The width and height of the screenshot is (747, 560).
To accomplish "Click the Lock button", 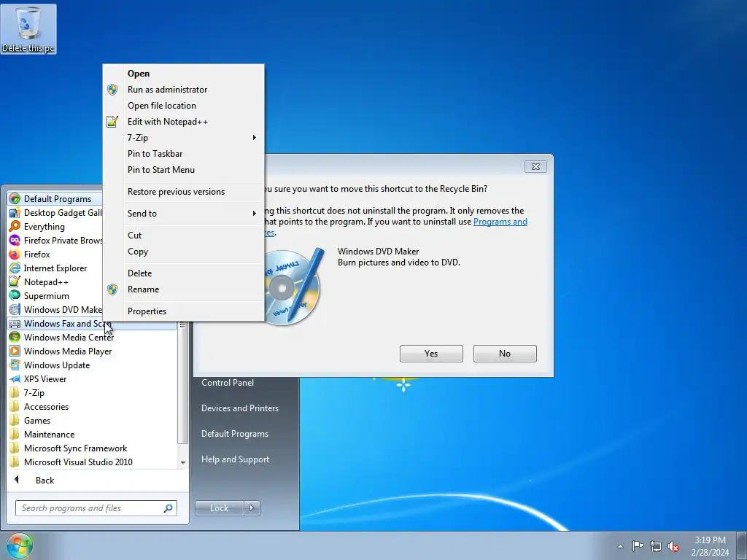I will coord(220,508).
